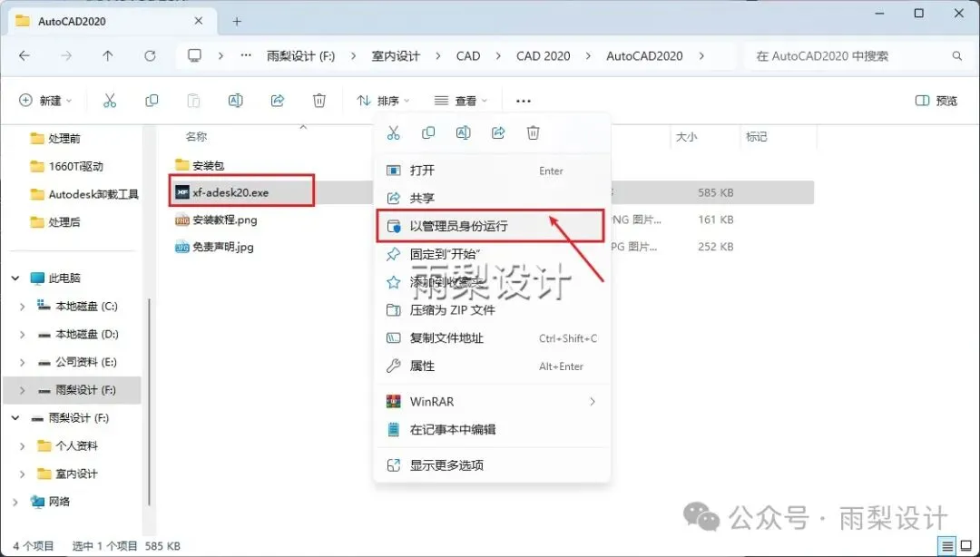Open the 查看 view dropdown
Image resolution: width=980 pixels, height=557 pixels.
tap(461, 101)
